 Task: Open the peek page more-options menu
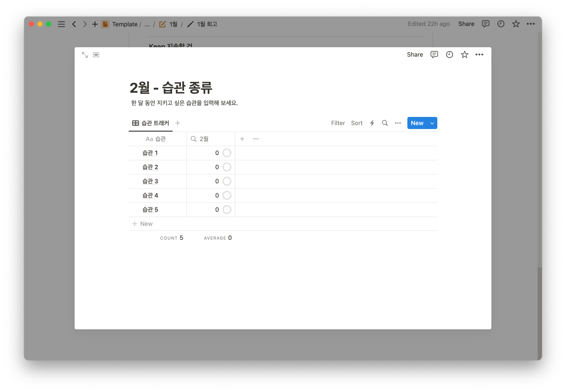tap(479, 55)
